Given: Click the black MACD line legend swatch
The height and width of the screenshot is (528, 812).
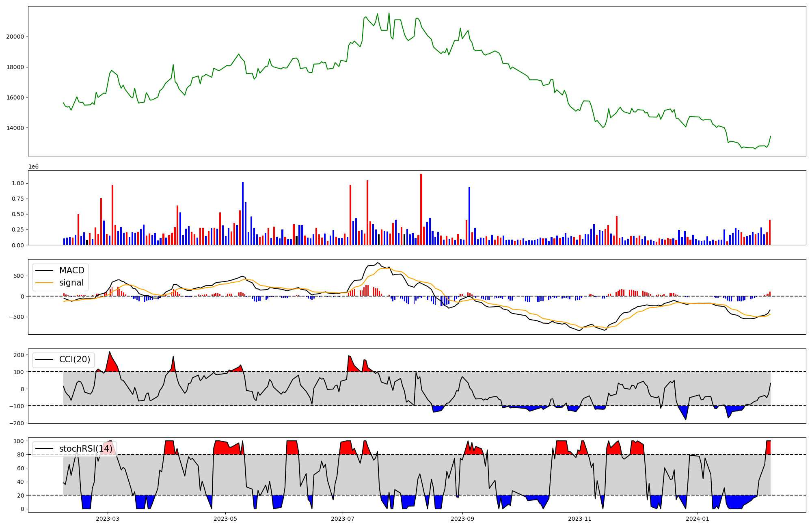Looking at the screenshot, I should coord(44,270).
